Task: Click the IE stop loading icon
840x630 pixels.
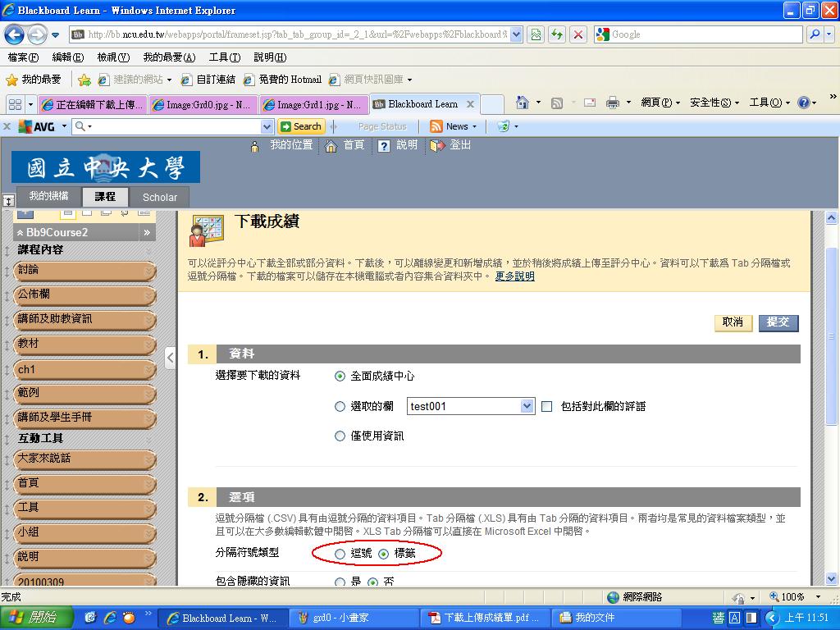Action: (x=578, y=34)
